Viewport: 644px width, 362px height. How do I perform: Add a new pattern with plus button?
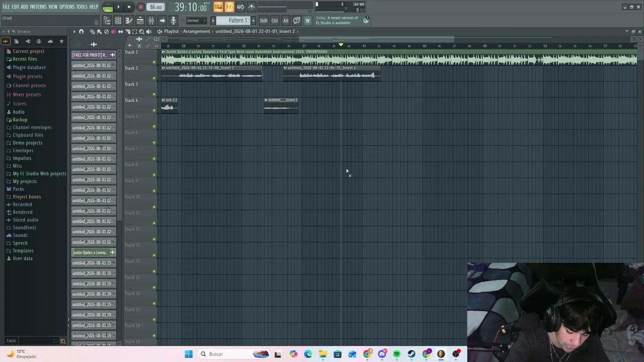[253, 21]
